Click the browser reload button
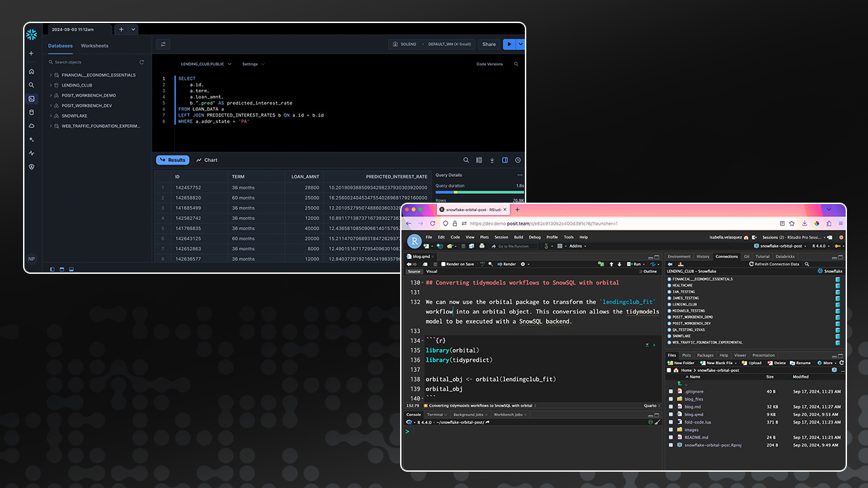 432,223
